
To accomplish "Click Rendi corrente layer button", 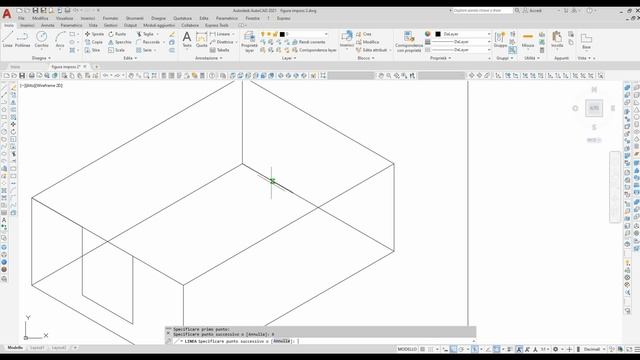I will (x=309, y=42).
